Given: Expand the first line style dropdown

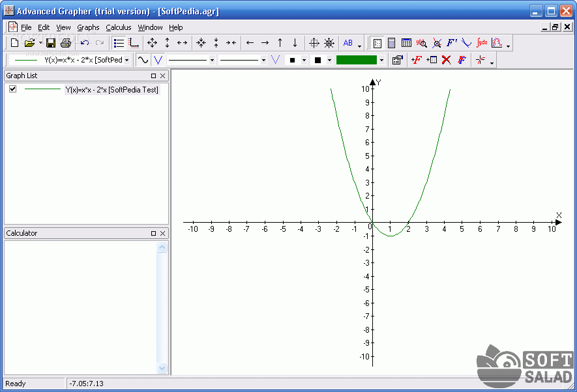Looking at the screenshot, I should pyautogui.click(x=212, y=60).
